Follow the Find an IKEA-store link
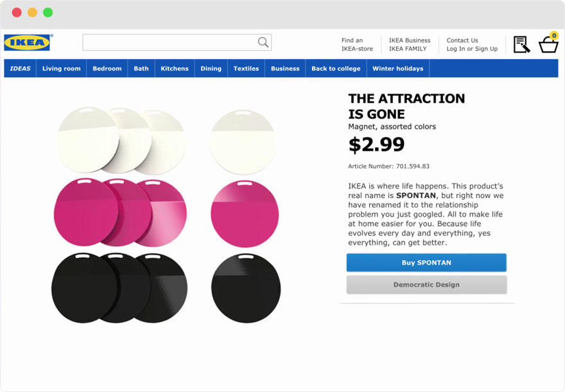565x392 pixels. click(x=357, y=44)
